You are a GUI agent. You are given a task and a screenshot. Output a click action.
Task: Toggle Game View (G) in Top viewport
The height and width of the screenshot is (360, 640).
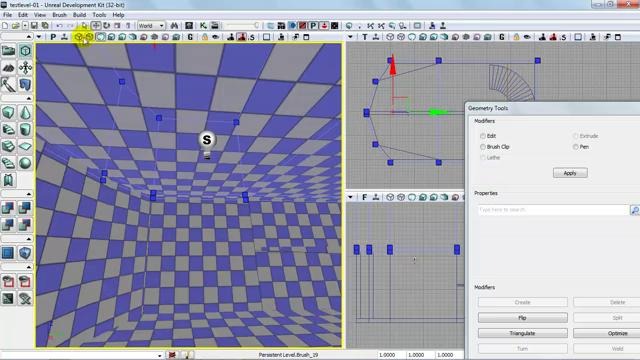pyautogui.click(x=502, y=37)
